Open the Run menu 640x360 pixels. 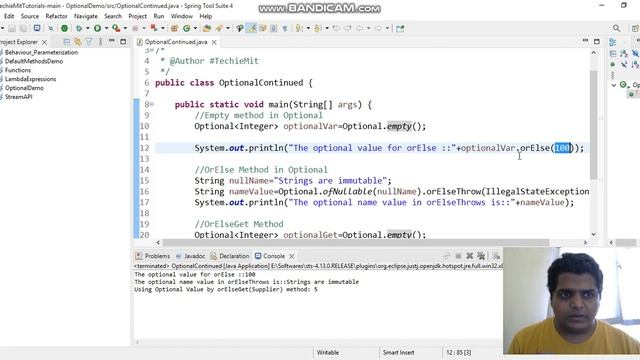(159, 16)
